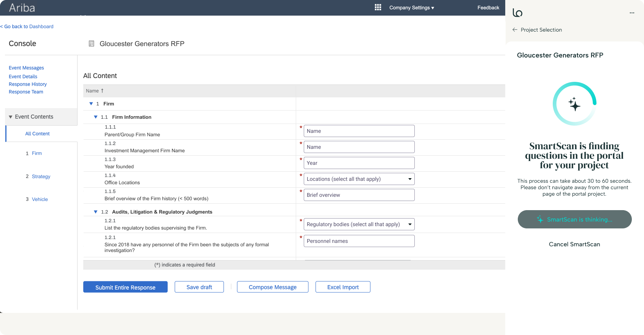Screen dimensions: 644x335
Task: Collapse 1.2 Audits, Litigation & Regulatory Judgments
Action: (x=96, y=212)
